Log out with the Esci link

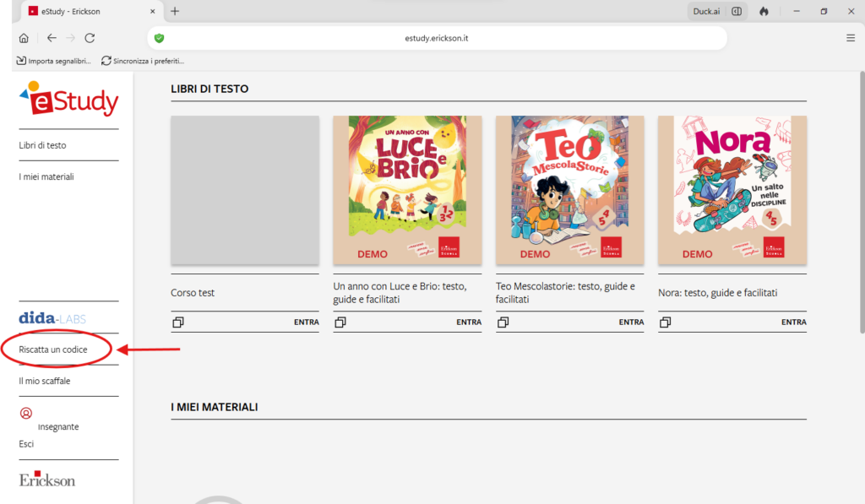(26, 443)
